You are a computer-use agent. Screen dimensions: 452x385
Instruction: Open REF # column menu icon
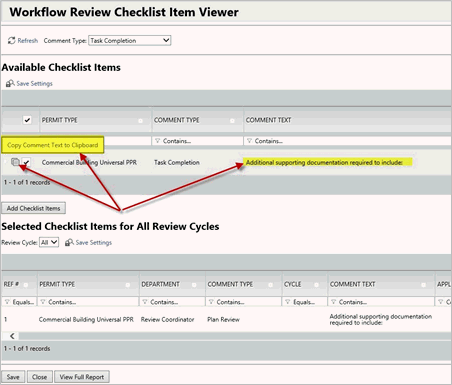25,285
